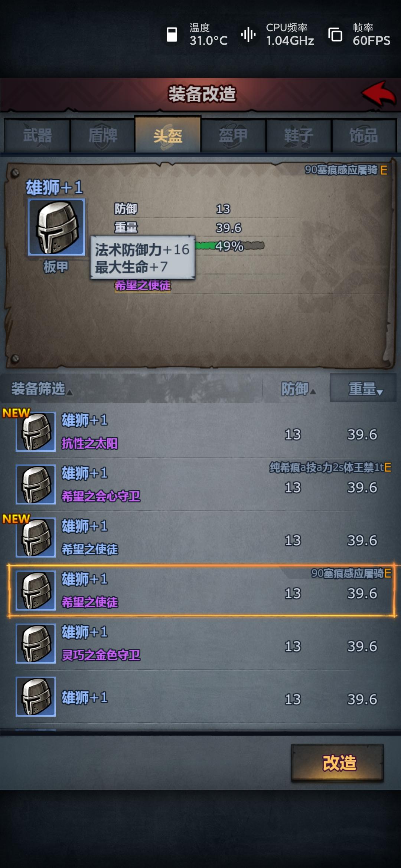Viewport: 401px width, 868px height.
Task: Tap the 希望之使徒 affix label in detail panel
Action: point(143,286)
